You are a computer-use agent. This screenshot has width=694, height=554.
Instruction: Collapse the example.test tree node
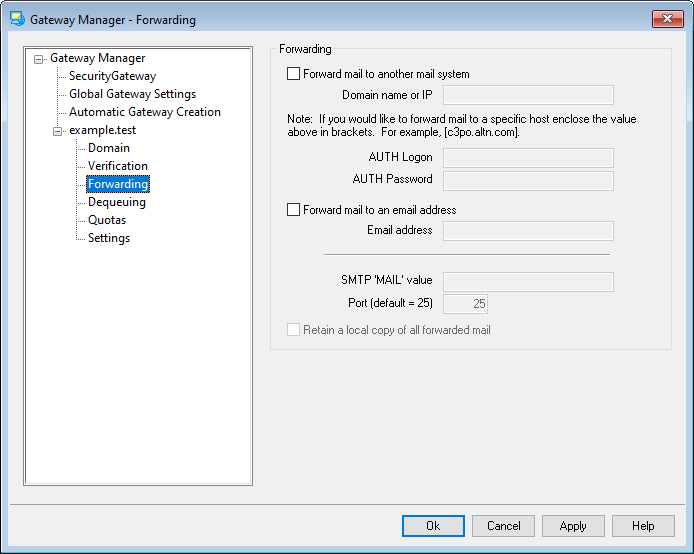58,131
